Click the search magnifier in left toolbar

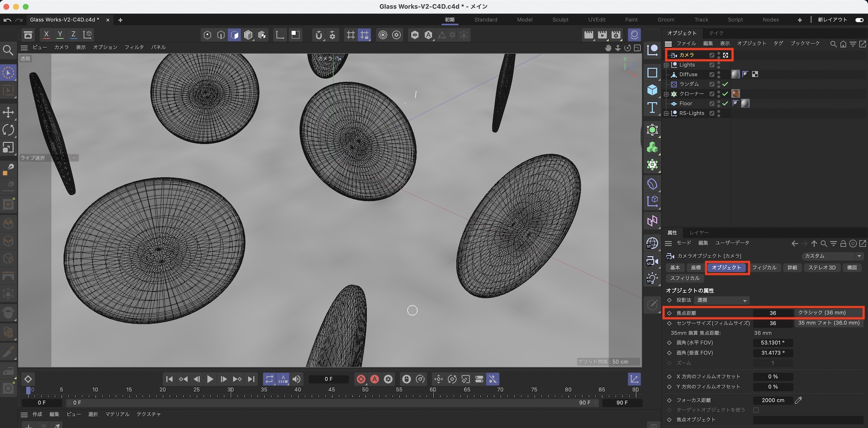pyautogui.click(x=8, y=50)
